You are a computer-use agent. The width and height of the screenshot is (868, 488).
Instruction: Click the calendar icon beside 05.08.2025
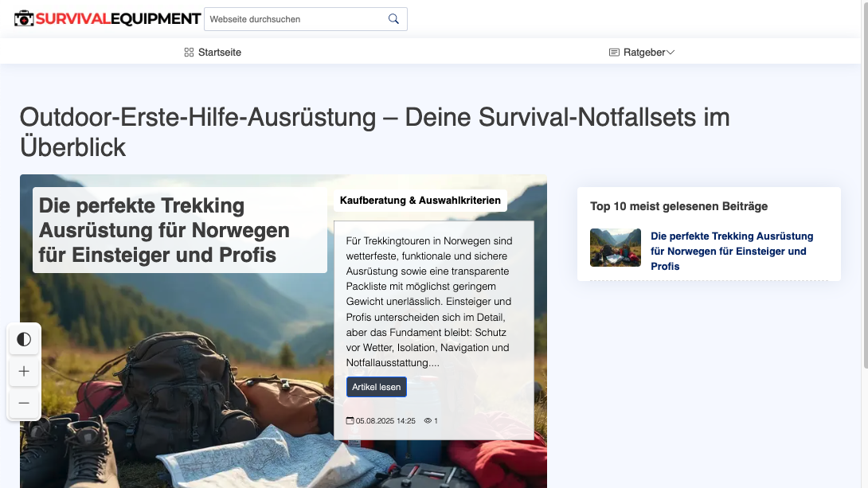click(x=350, y=420)
